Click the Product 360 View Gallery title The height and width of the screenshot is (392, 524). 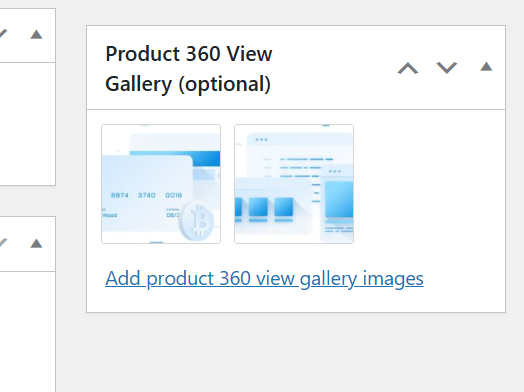coord(189,69)
